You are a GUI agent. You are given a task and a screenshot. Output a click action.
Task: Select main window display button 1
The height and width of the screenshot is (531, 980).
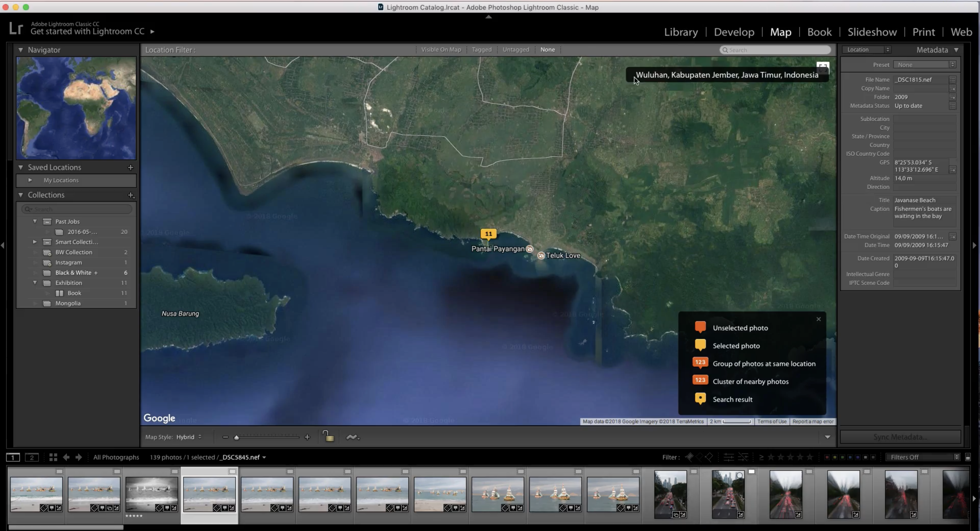(13, 457)
